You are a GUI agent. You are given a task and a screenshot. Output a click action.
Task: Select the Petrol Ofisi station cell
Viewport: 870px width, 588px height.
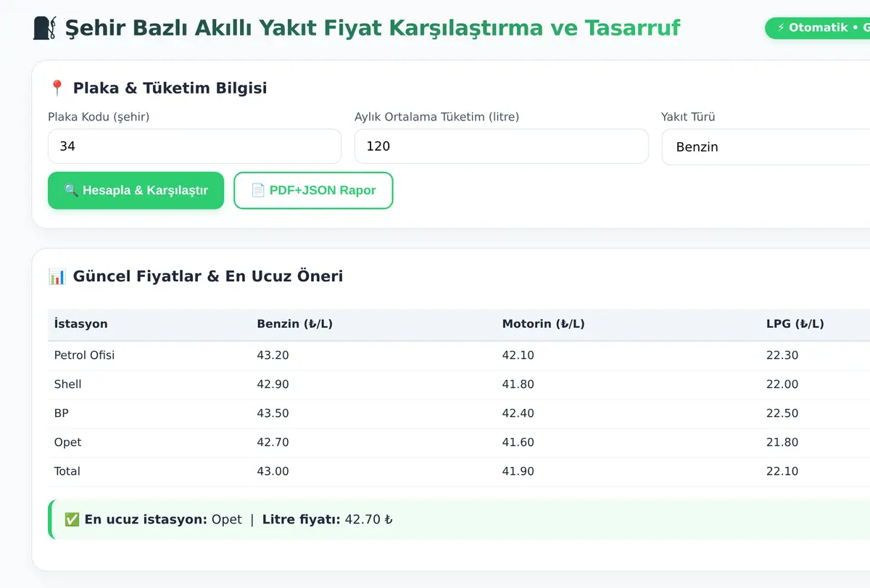[84, 355]
